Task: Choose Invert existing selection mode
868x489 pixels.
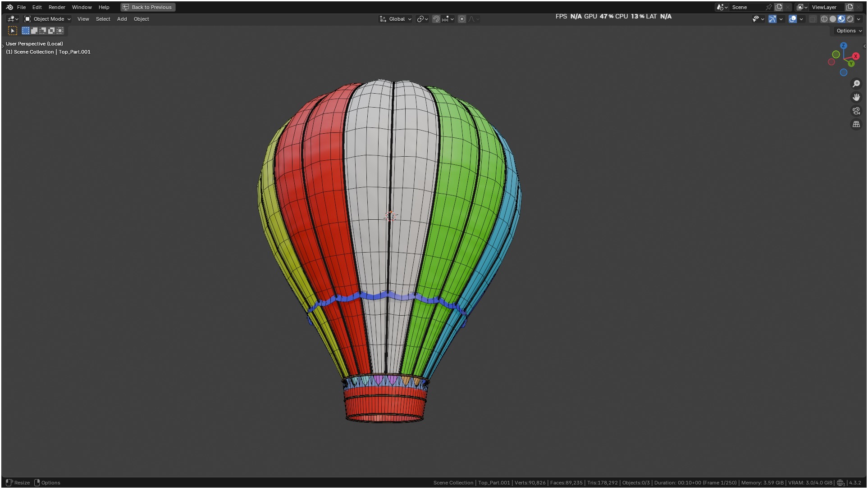Action: [x=51, y=31]
